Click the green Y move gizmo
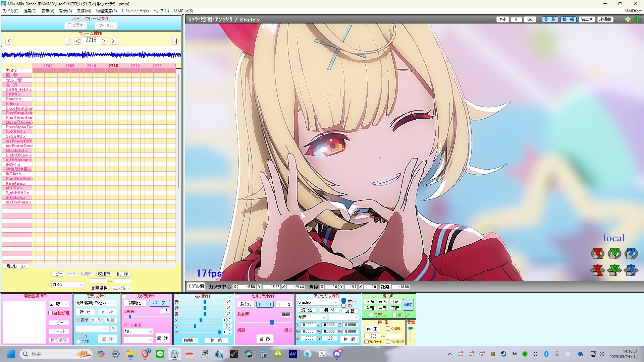 [614, 270]
